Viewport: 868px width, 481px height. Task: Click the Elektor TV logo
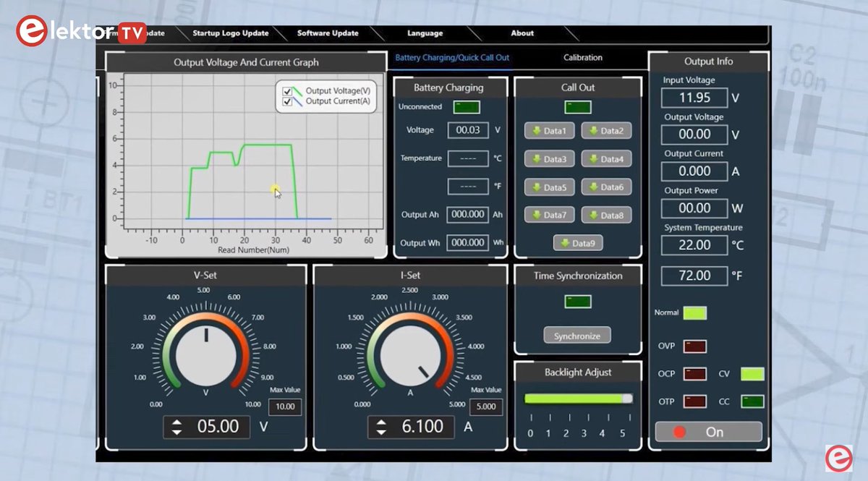coord(81,31)
